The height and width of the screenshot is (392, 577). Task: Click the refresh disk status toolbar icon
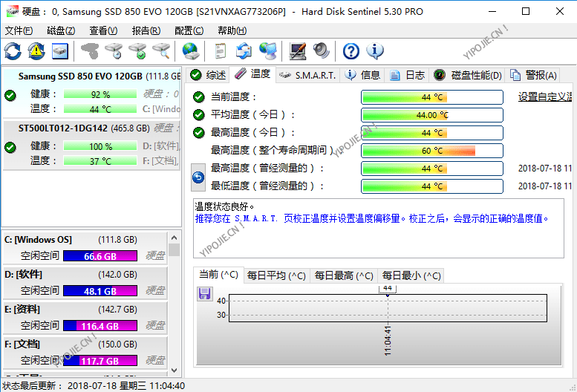pos(13,51)
